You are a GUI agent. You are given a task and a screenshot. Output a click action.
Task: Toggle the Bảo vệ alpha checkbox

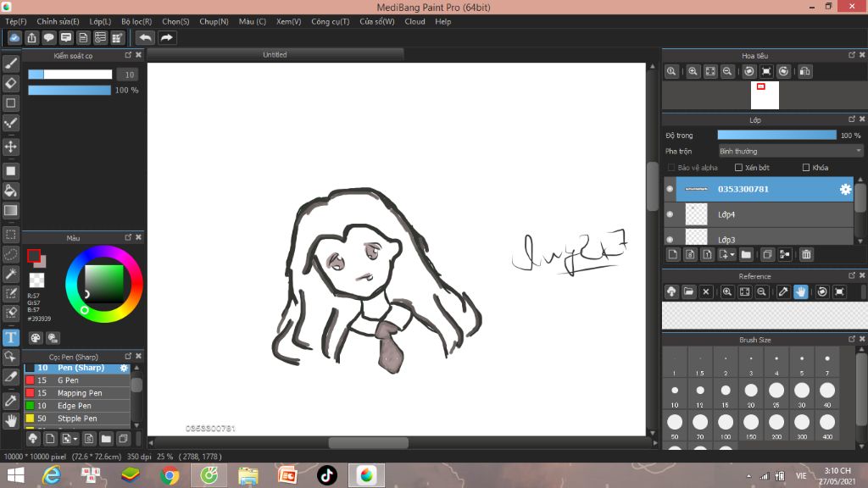point(671,168)
